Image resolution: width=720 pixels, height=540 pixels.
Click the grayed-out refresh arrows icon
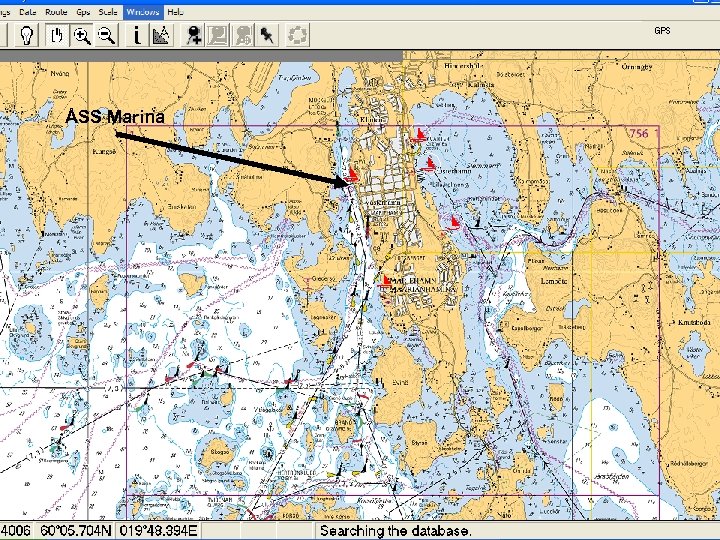(x=298, y=35)
